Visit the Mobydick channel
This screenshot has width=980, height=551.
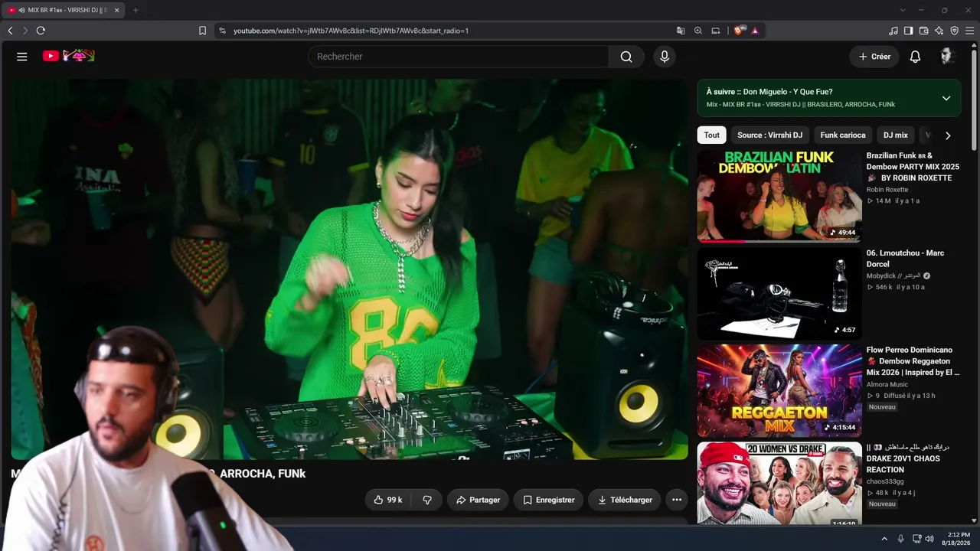pos(893,275)
